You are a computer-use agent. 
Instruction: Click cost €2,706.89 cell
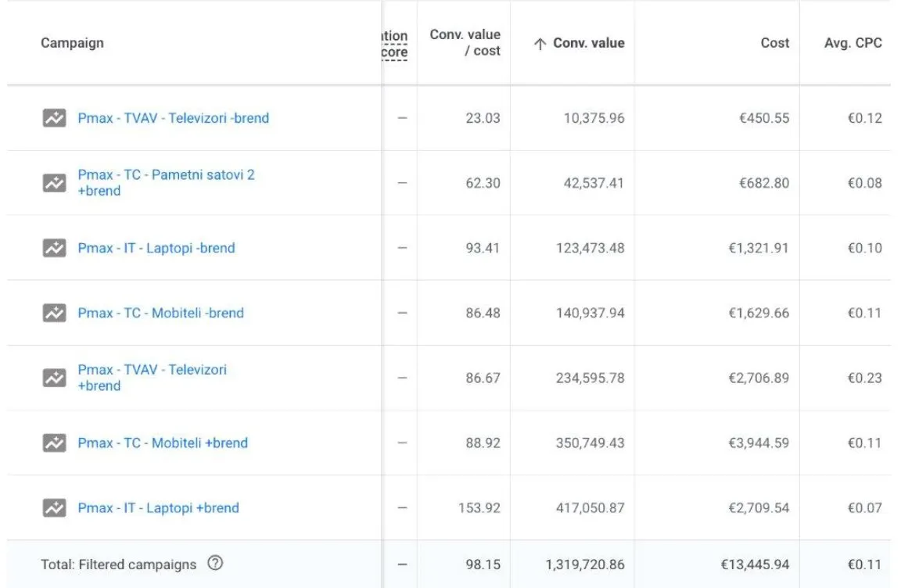tap(759, 378)
